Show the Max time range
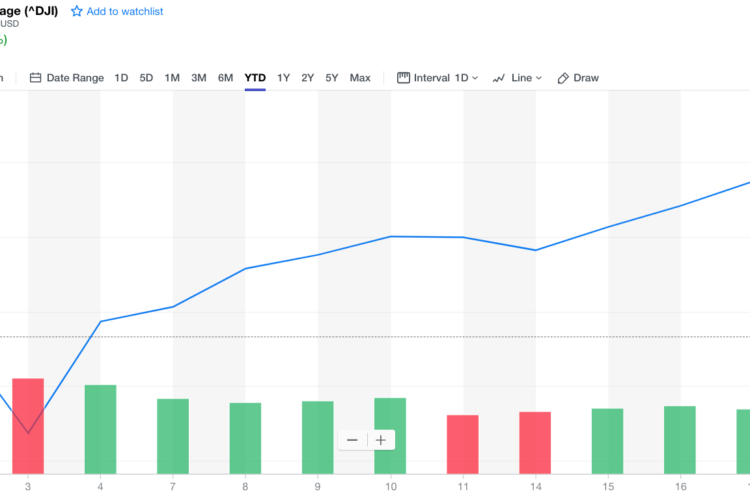 pos(360,78)
